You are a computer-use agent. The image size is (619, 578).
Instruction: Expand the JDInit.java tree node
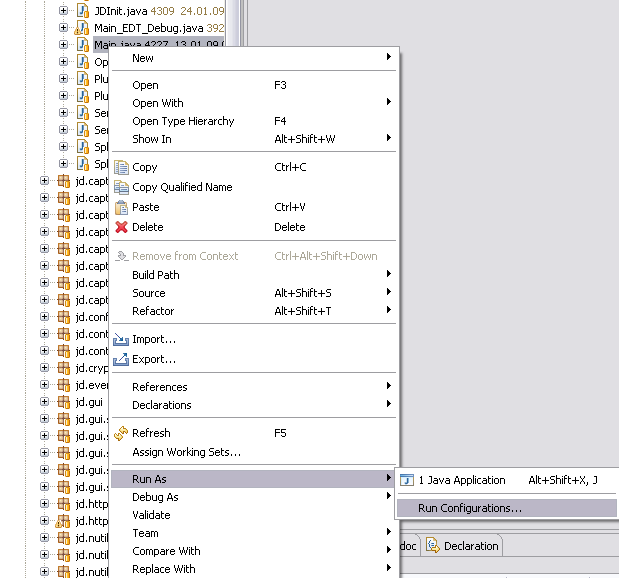click(x=63, y=11)
